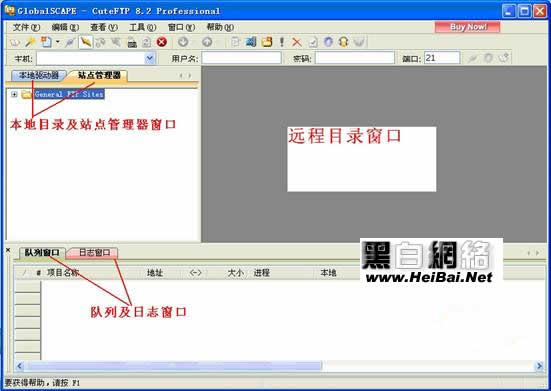
Task: Click horizontal scrollbar right arrow in queue
Action: tap(539, 366)
